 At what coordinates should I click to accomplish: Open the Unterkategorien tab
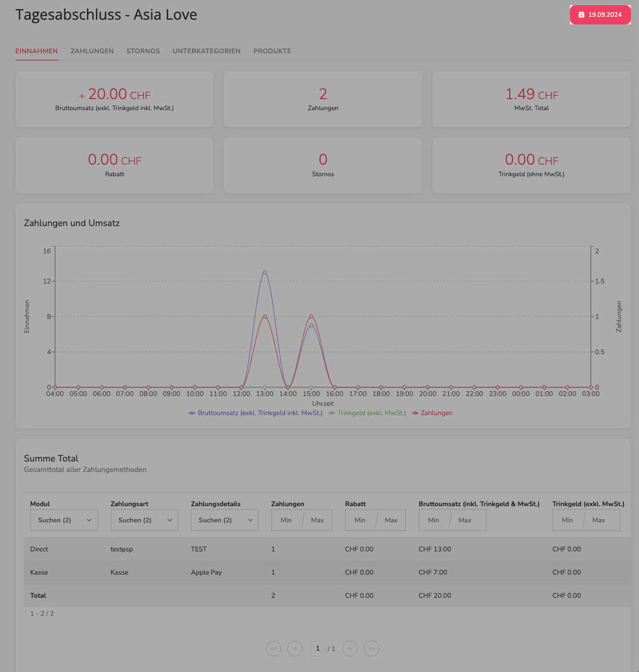point(206,51)
